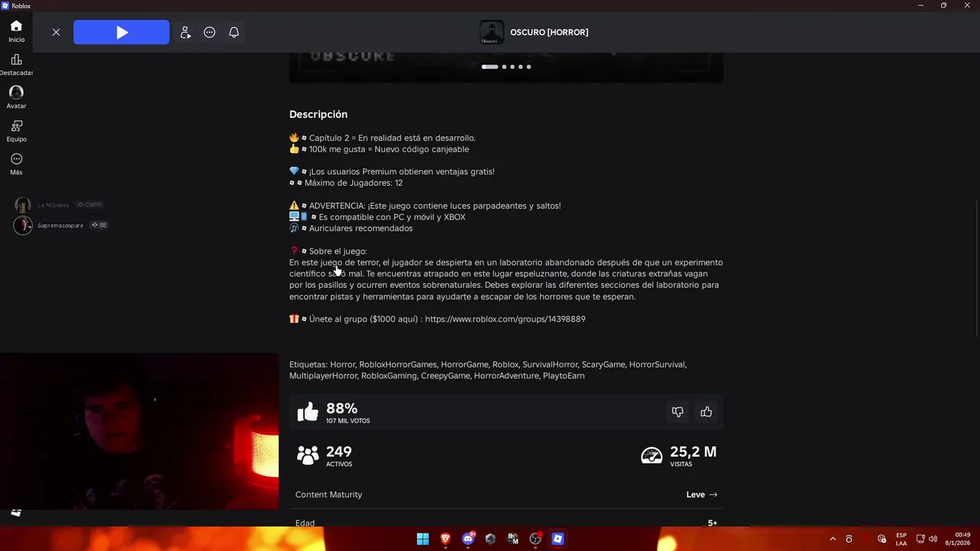This screenshot has width=980, height=551.
Task: Open the Windows Start menu
Action: (x=423, y=539)
